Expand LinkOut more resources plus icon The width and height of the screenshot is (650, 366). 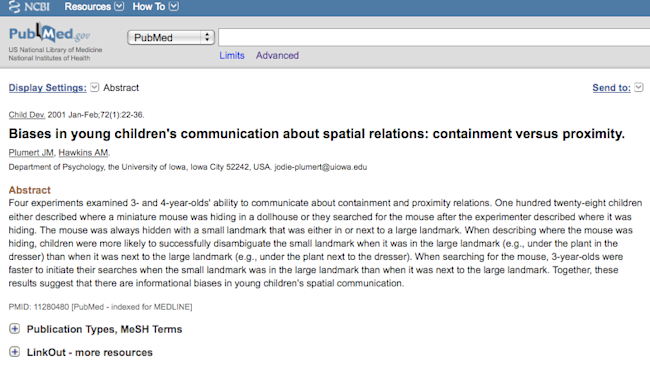(x=15, y=352)
